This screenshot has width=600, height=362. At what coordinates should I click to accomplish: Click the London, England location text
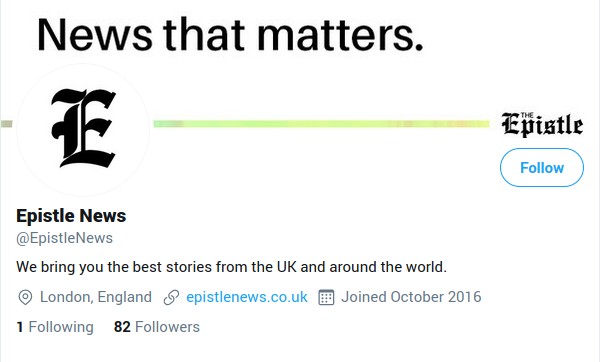[x=96, y=297]
